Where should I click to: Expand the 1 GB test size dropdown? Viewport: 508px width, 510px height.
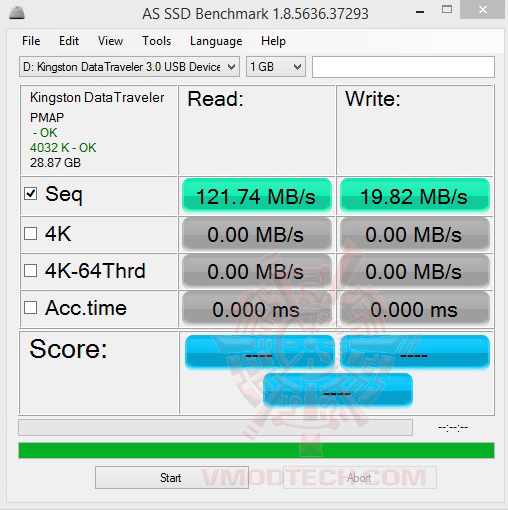[276, 67]
